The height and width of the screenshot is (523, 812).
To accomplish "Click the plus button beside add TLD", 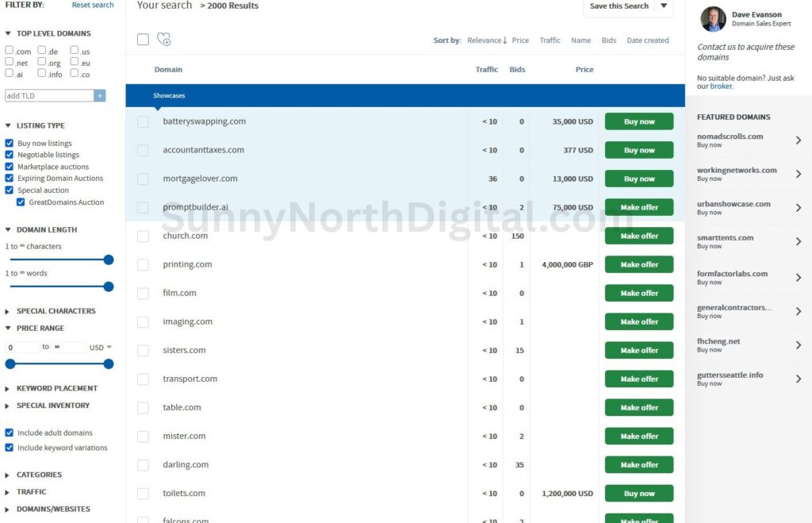I will coord(100,95).
